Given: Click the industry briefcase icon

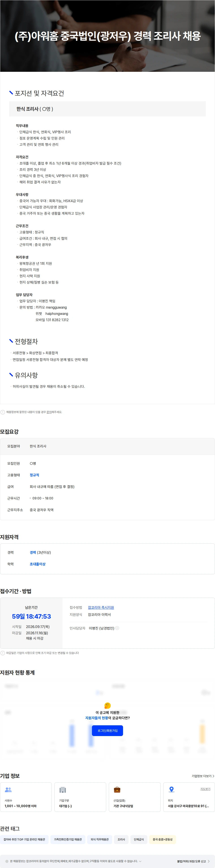Looking at the screenshot, I should 117,789.
